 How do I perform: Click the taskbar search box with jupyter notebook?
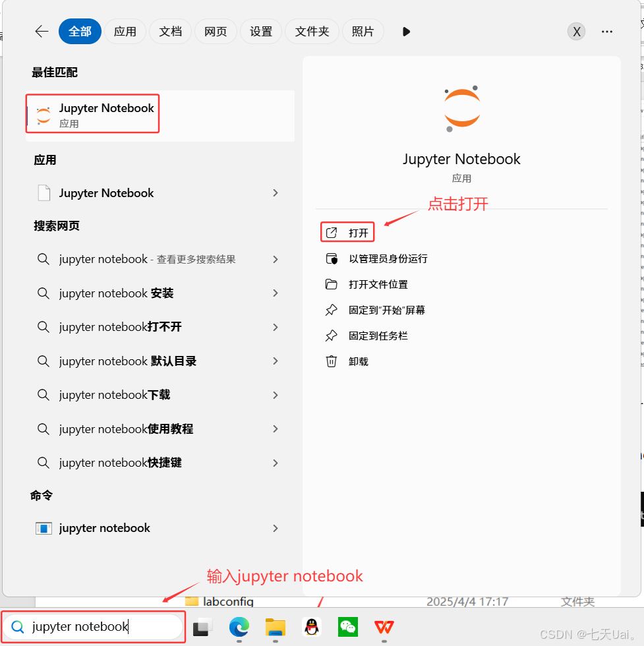coord(93,627)
